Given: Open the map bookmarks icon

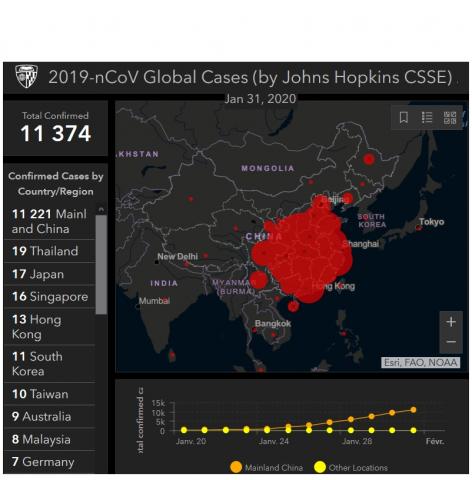Looking at the screenshot, I should [404, 117].
